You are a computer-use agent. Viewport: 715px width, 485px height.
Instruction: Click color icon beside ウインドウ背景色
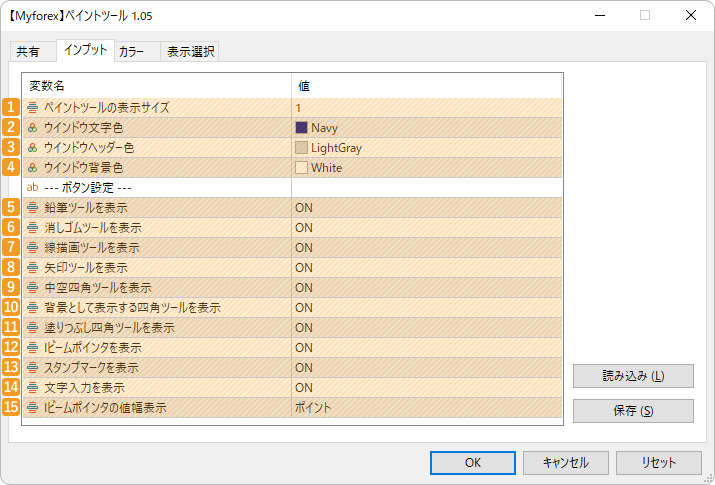pos(32,168)
